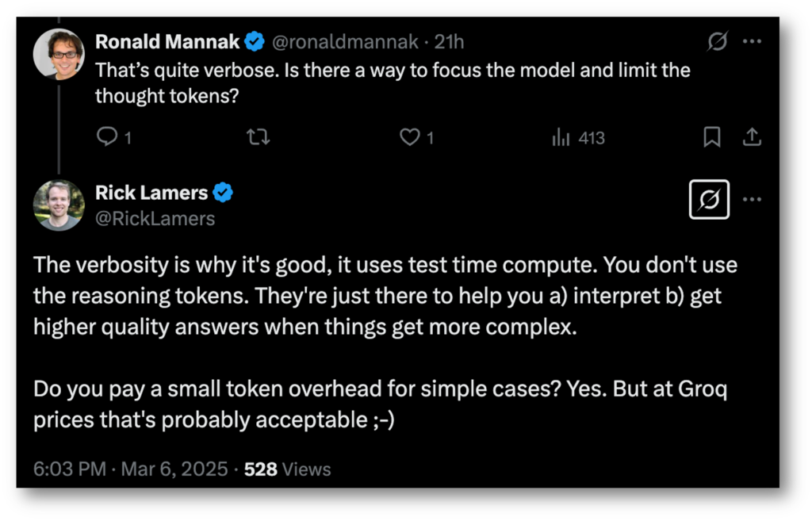812x521 pixels.
Task: View analytics showing 413 views
Action: [578, 138]
